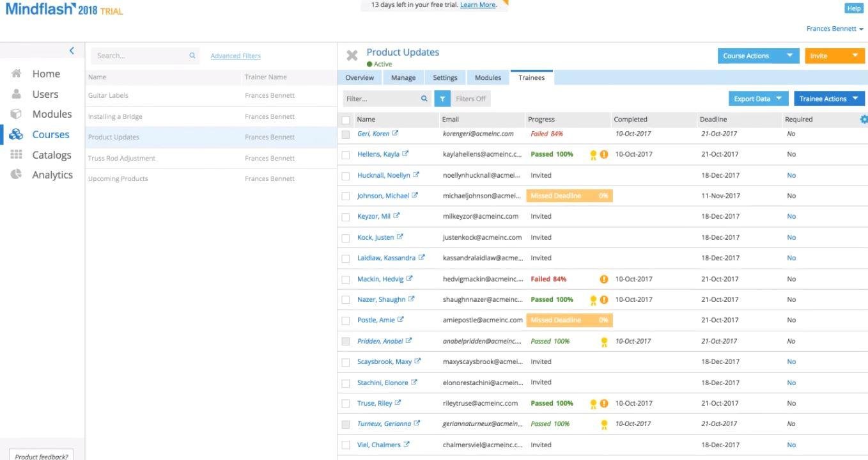Click the warning icon on Mackin, Hedvig row

[604, 279]
